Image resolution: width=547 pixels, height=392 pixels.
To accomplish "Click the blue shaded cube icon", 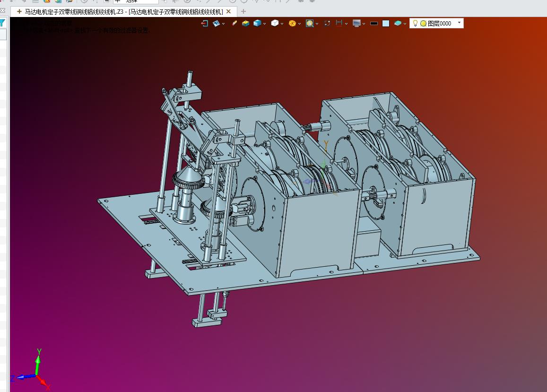I will 257,23.
